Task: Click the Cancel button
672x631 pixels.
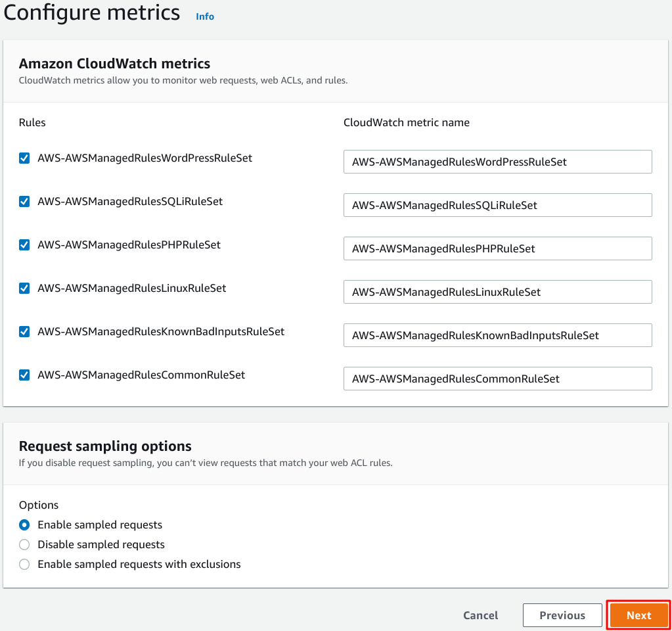Action: tap(480, 616)
